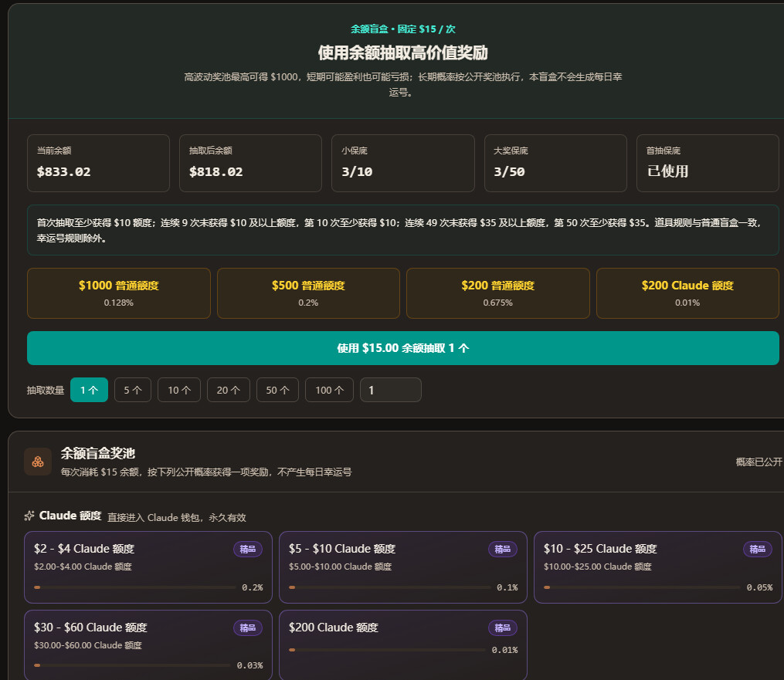This screenshot has height=680, width=784.
Task: Click probability bar of $10 - $25 card
Action: tap(643, 587)
